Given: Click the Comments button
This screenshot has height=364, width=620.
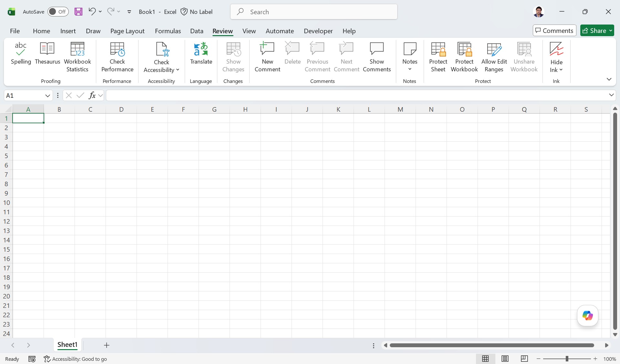Looking at the screenshot, I should pos(554,31).
